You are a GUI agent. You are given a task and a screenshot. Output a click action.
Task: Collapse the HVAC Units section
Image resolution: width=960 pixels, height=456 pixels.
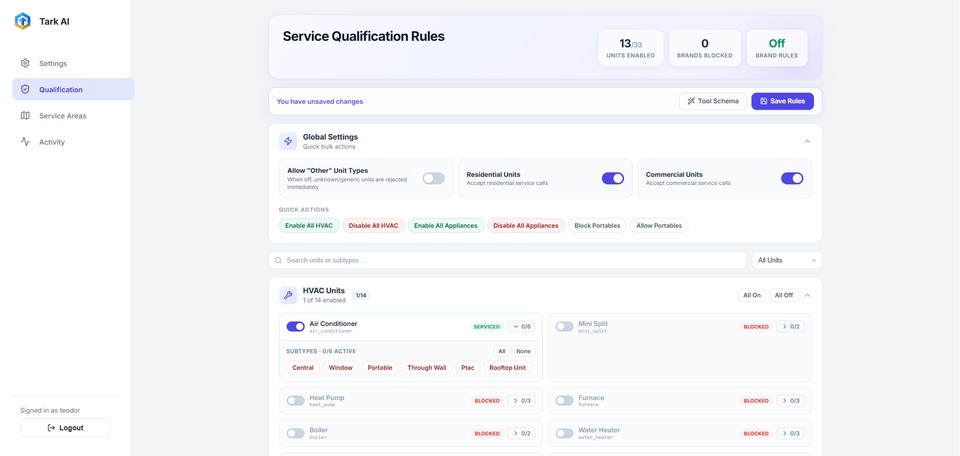point(807,296)
